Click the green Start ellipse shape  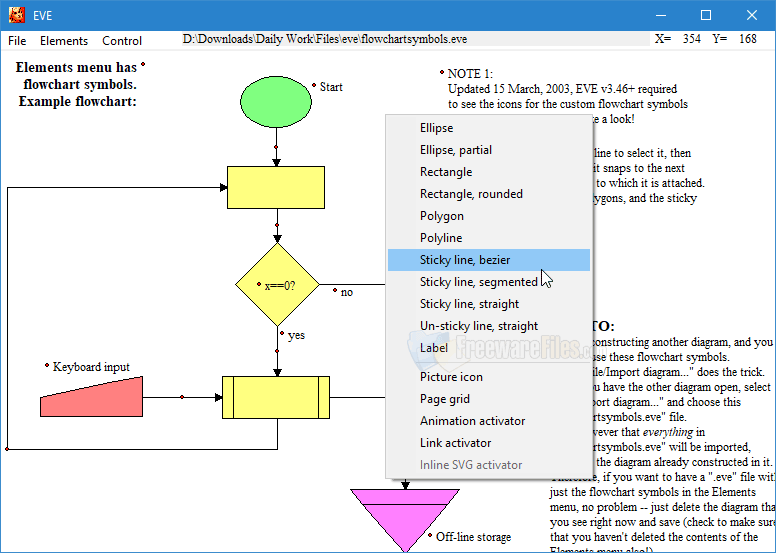click(276, 101)
